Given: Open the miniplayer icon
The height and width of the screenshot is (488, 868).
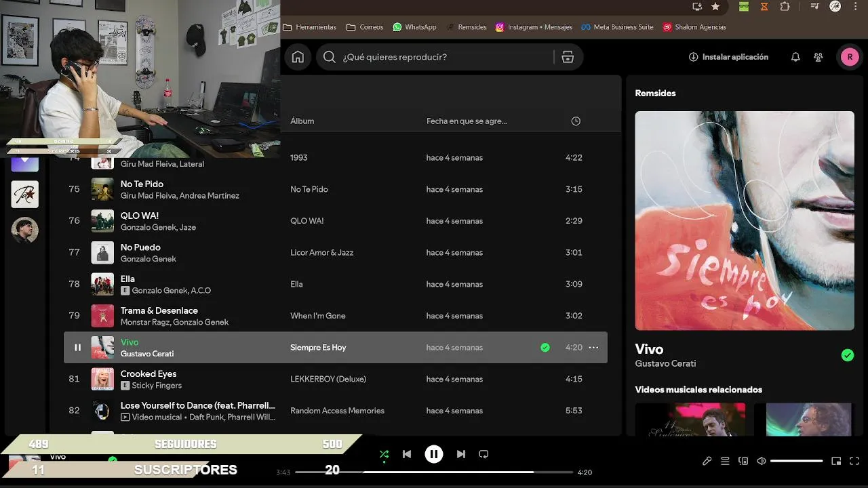Looking at the screenshot, I should [836, 461].
